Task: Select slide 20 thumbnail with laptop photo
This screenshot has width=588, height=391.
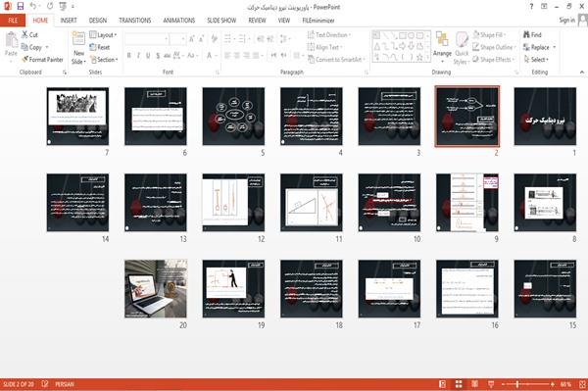Action: point(156,289)
